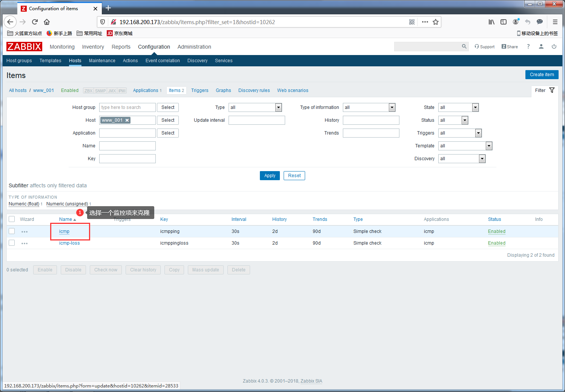This screenshot has width=565, height=392.
Task: Open wizard dots for icmp-loss item
Action: pos(25,243)
